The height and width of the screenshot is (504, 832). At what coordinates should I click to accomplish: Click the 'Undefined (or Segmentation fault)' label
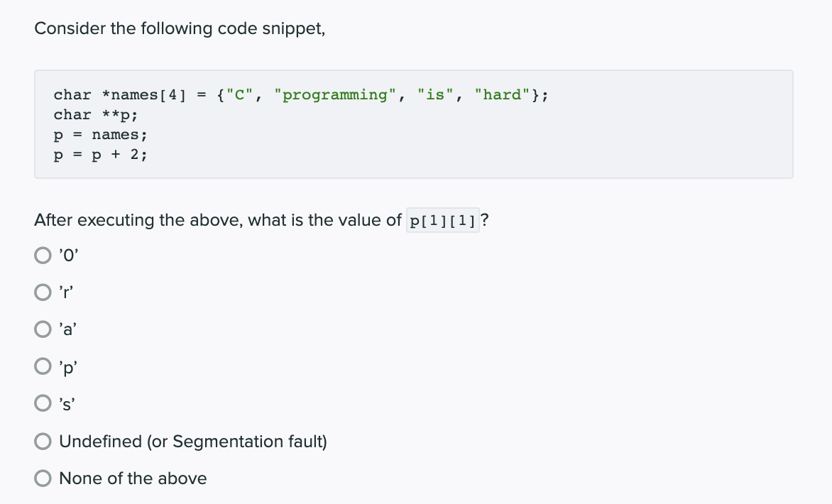point(193,442)
